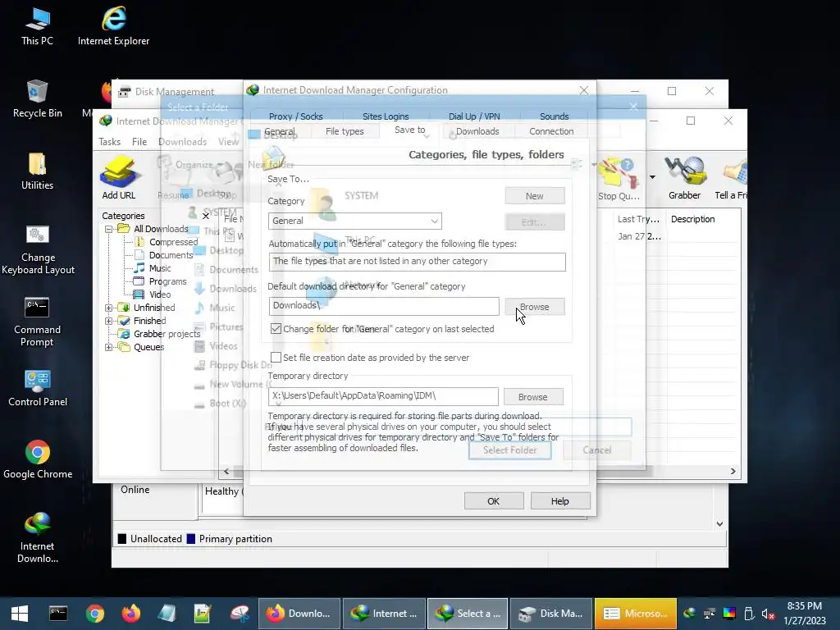Enable Set file creation date checkbox

(x=276, y=358)
